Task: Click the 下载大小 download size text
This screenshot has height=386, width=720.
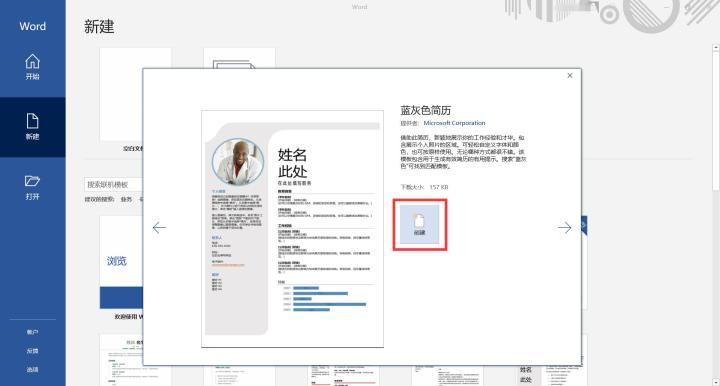Action: [424, 187]
